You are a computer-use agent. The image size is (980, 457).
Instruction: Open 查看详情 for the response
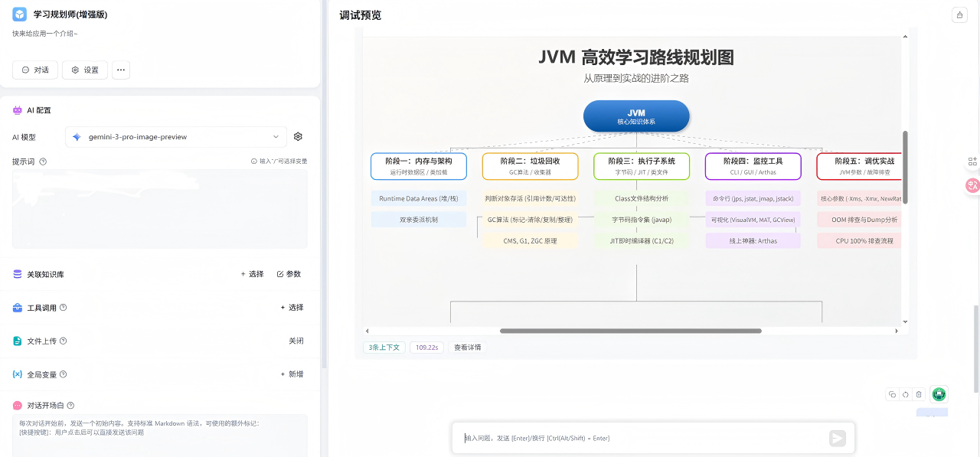[467, 348]
